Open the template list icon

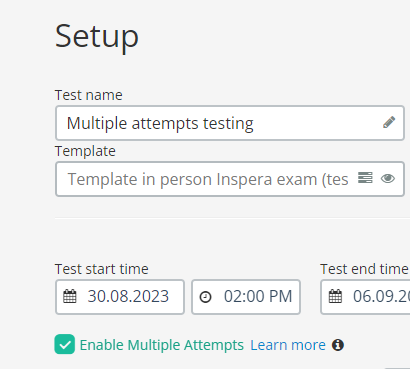coord(365,178)
